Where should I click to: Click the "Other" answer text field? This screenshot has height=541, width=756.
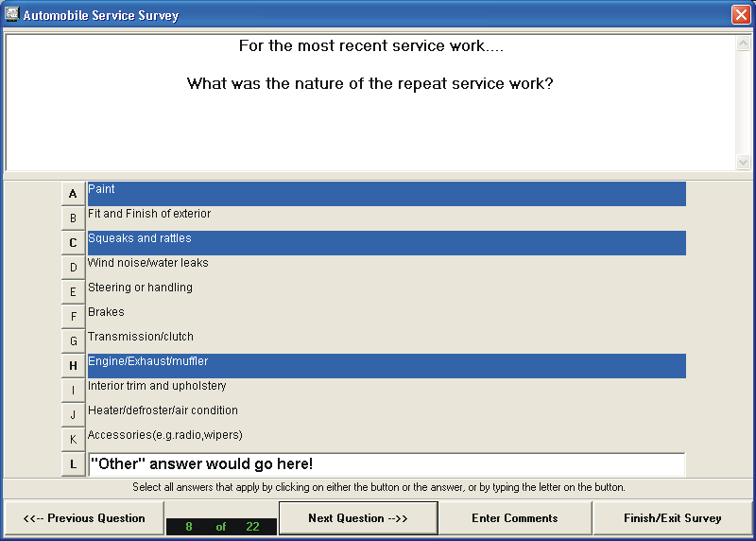click(387, 464)
